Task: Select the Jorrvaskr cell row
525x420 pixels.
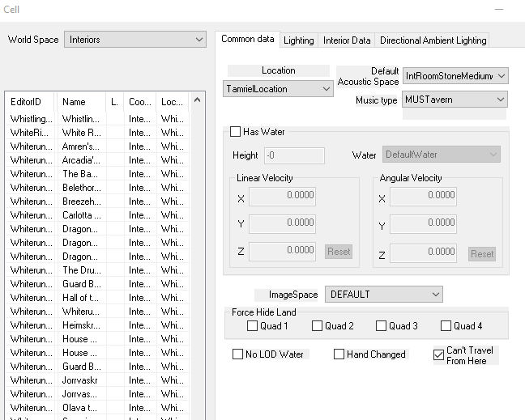Action: [x=97, y=380]
